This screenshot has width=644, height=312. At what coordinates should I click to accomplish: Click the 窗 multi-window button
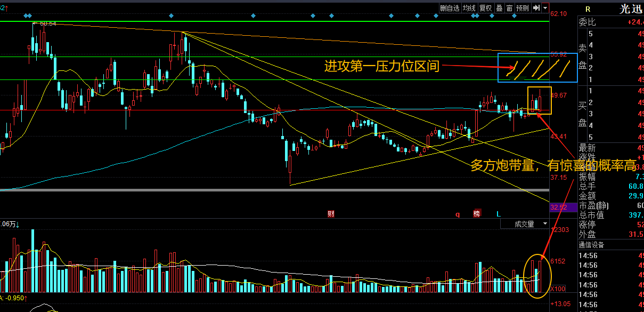tap(510, 8)
